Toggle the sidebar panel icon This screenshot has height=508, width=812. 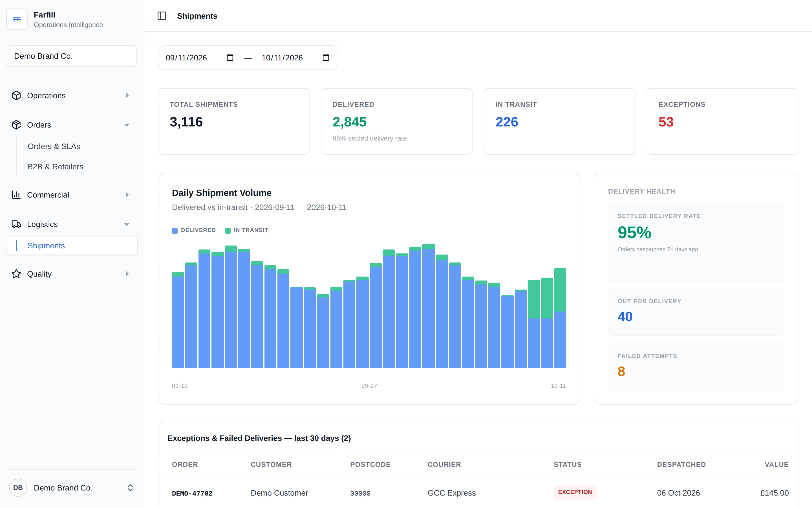[x=162, y=16]
